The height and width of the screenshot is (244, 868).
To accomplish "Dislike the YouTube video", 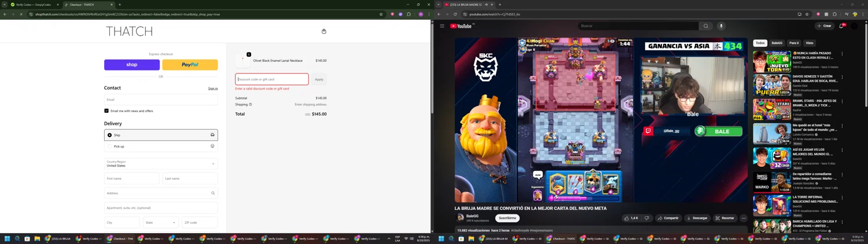I will tap(646, 218).
